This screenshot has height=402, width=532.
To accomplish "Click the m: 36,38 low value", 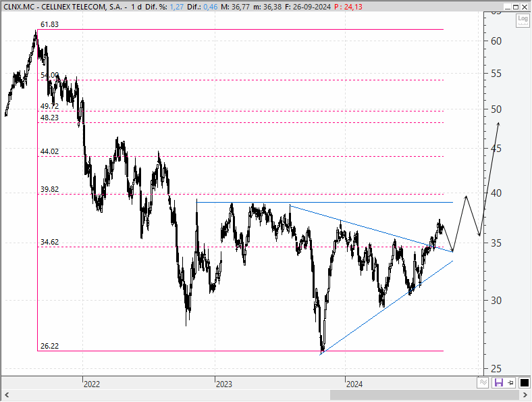I will 267,7.
